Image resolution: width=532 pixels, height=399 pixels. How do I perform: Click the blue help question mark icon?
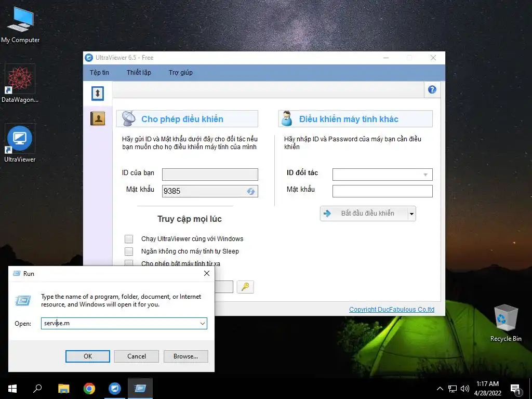tap(432, 89)
